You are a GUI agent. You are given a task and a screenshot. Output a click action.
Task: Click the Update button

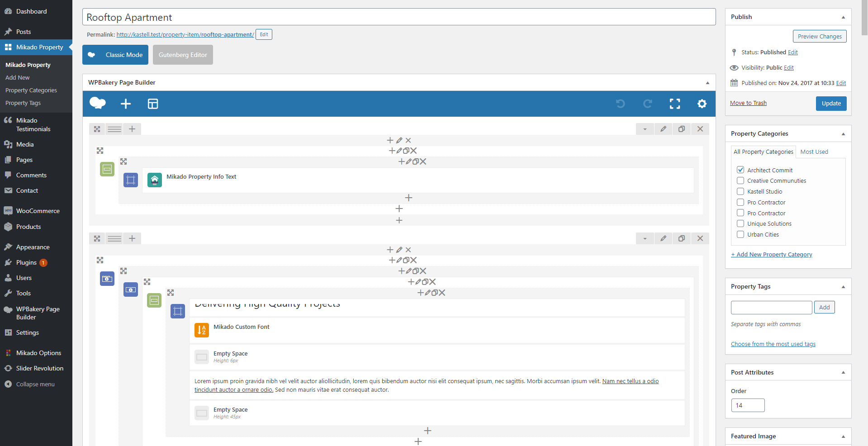[x=831, y=103]
